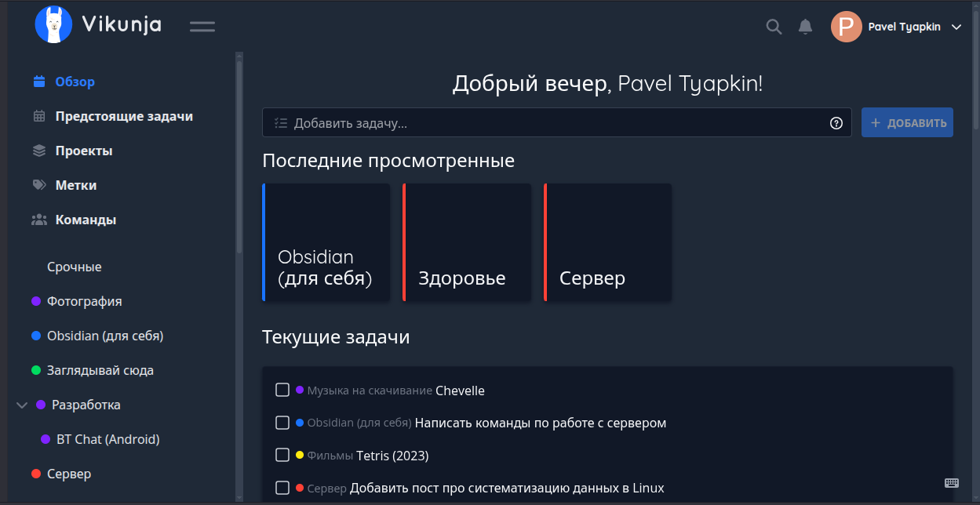Go to Предстоящие задачи

pyautogui.click(x=124, y=116)
